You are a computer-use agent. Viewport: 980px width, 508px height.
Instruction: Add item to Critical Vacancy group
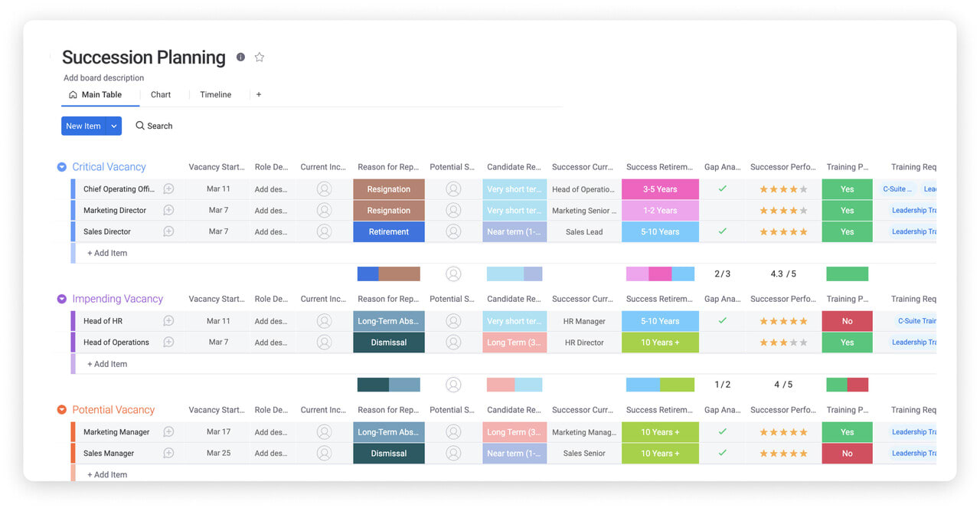click(x=107, y=253)
